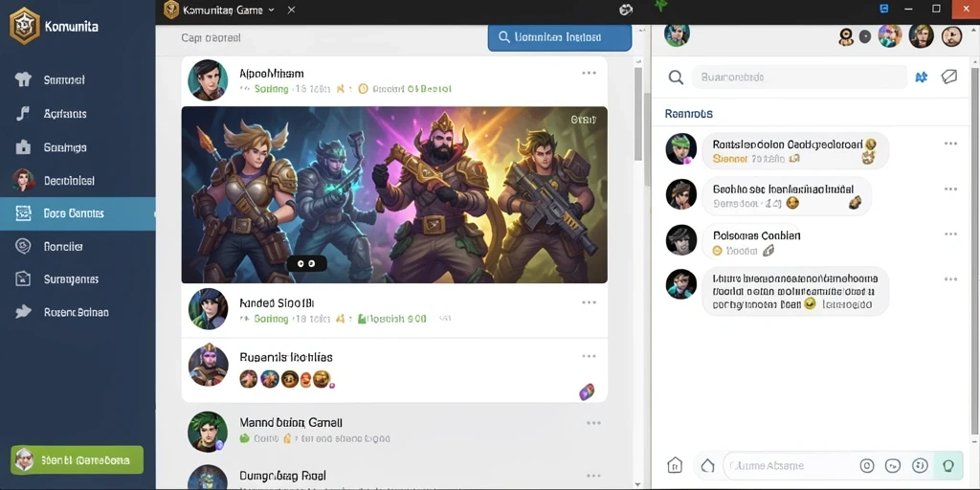Click the "Cap" text in the feed header
This screenshot has width=980, height=490.
[x=189, y=38]
